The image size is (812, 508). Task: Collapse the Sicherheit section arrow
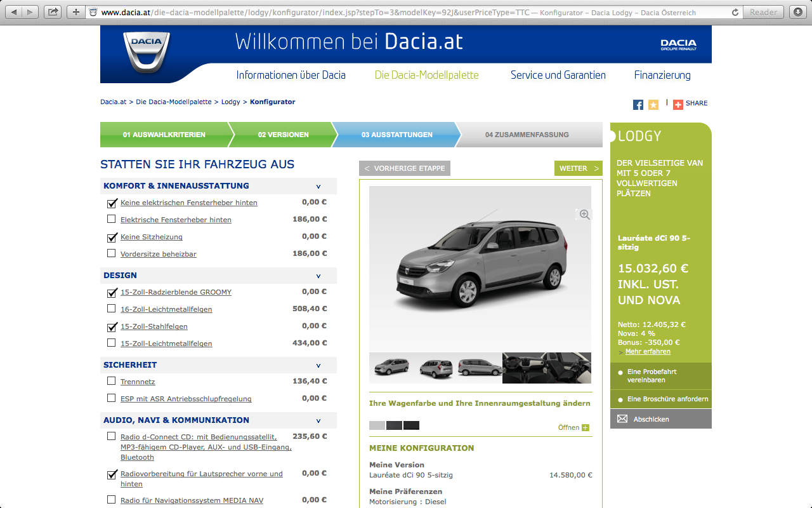click(x=318, y=366)
